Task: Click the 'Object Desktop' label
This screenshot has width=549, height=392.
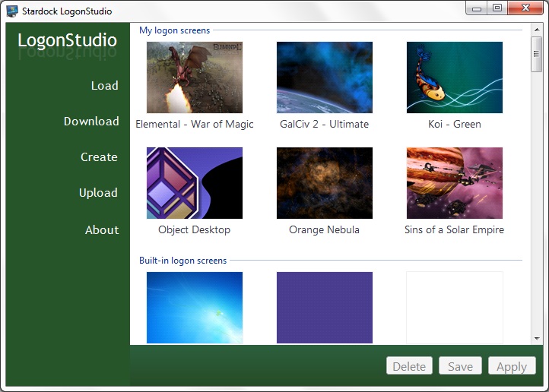Action: [195, 229]
